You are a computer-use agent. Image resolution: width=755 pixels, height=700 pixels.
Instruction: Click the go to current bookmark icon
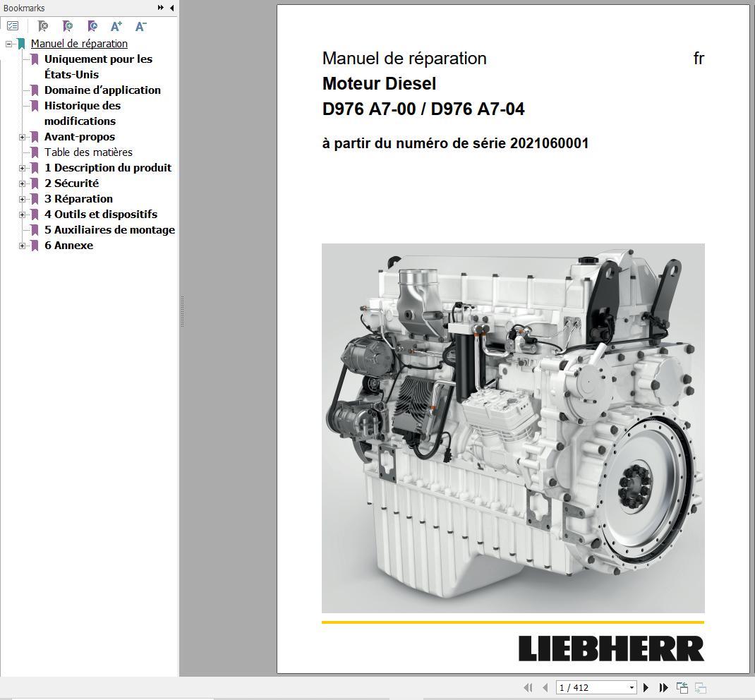(x=92, y=26)
